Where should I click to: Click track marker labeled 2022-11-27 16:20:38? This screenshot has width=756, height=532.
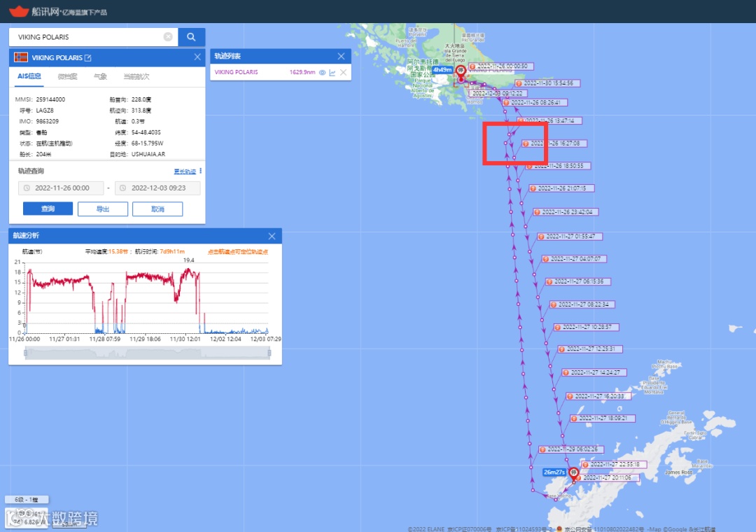pos(598,396)
